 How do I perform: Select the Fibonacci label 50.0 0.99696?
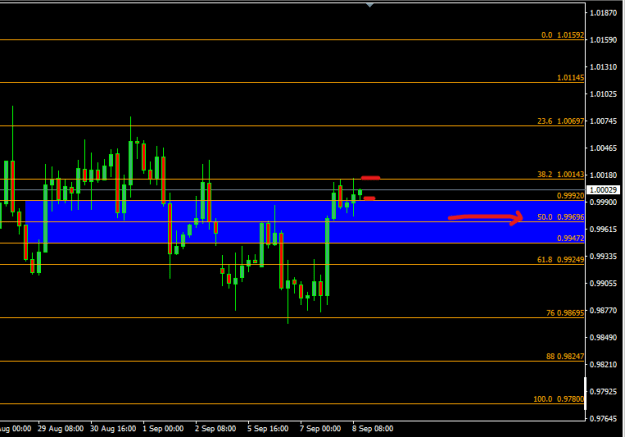560,217
